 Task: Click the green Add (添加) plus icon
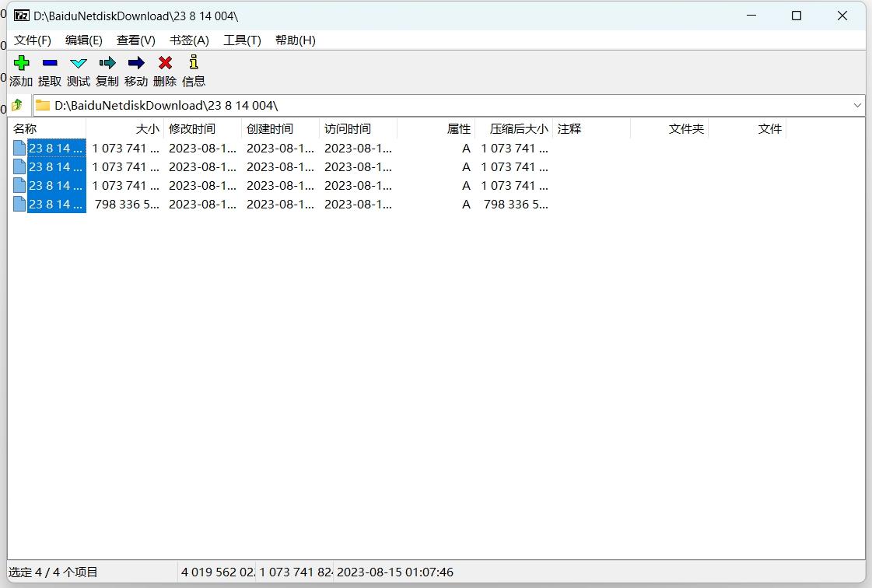click(x=21, y=64)
